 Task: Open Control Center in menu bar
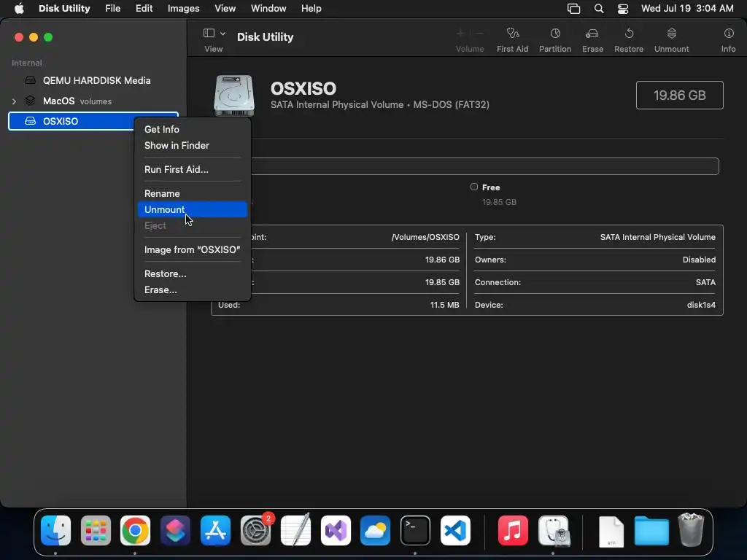pyautogui.click(x=623, y=9)
